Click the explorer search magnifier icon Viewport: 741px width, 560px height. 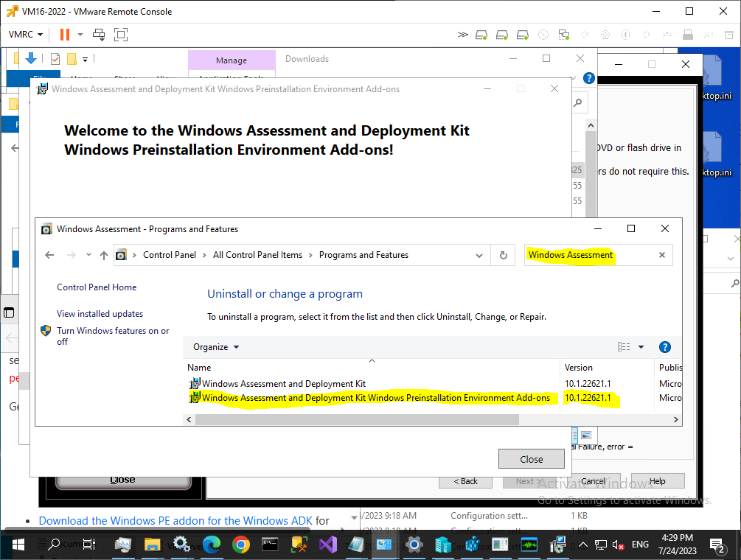[577, 102]
